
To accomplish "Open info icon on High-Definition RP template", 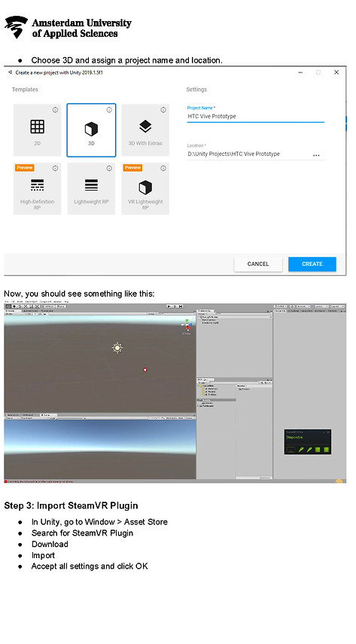I will coord(55,168).
